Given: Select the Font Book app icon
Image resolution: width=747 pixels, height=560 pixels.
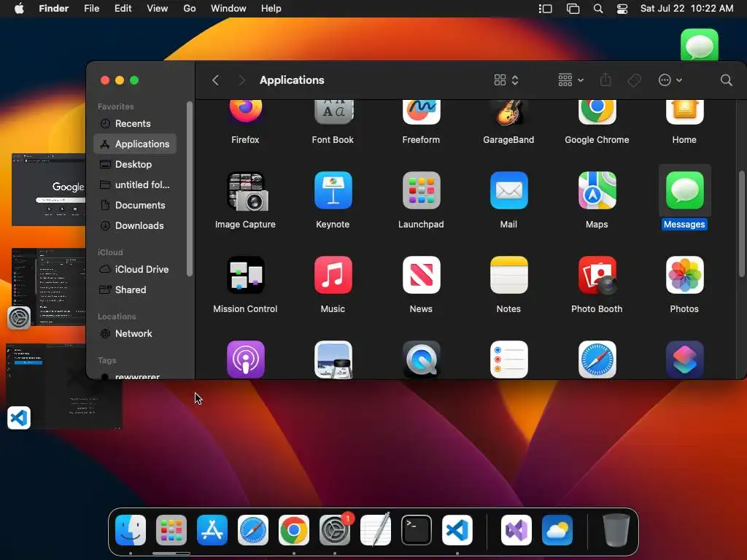Looking at the screenshot, I should [333, 112].
